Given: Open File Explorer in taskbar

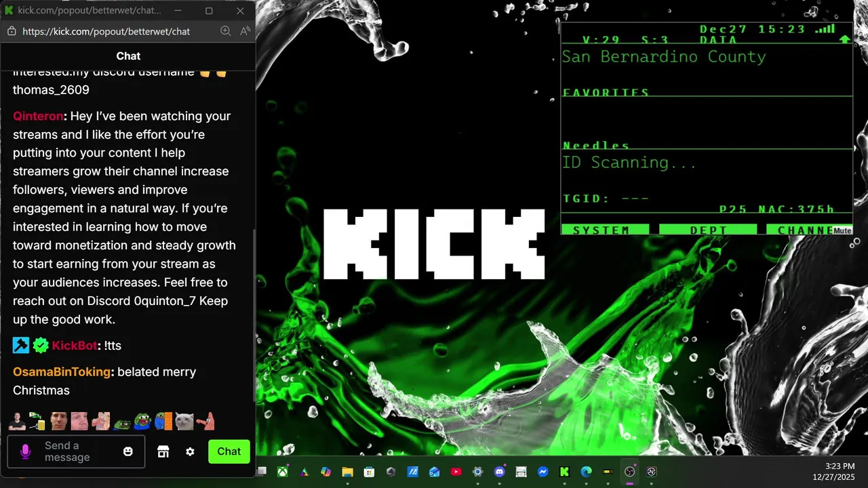Looking at the screenshot, I should [x=347, y=472].
